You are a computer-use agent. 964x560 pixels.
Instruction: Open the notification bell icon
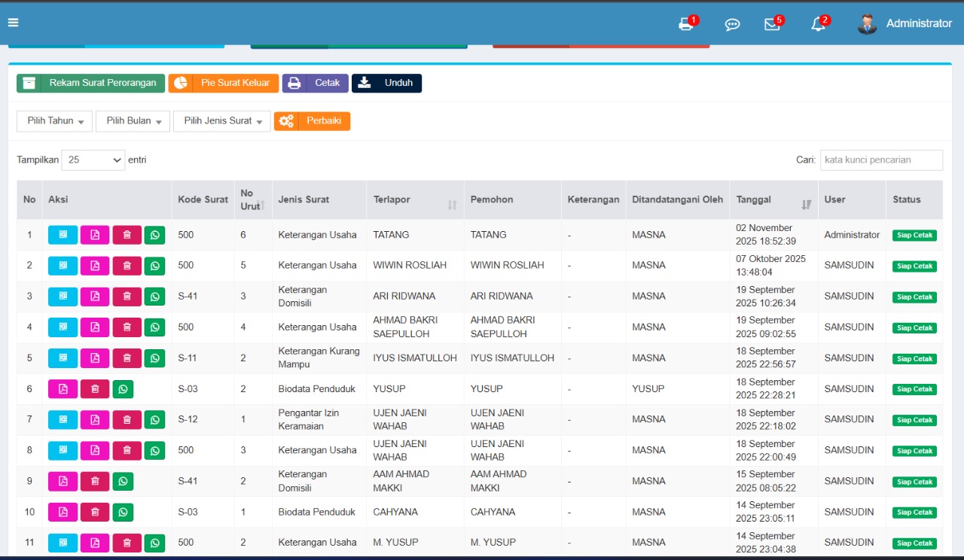pyautogui.click(x=818, y=24)
